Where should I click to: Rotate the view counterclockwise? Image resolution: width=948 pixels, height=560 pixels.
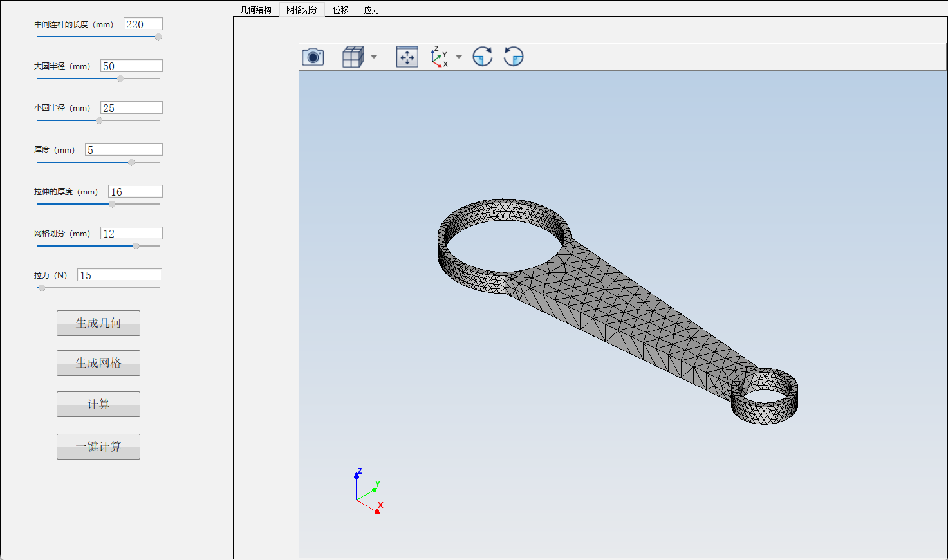point(513,57)
